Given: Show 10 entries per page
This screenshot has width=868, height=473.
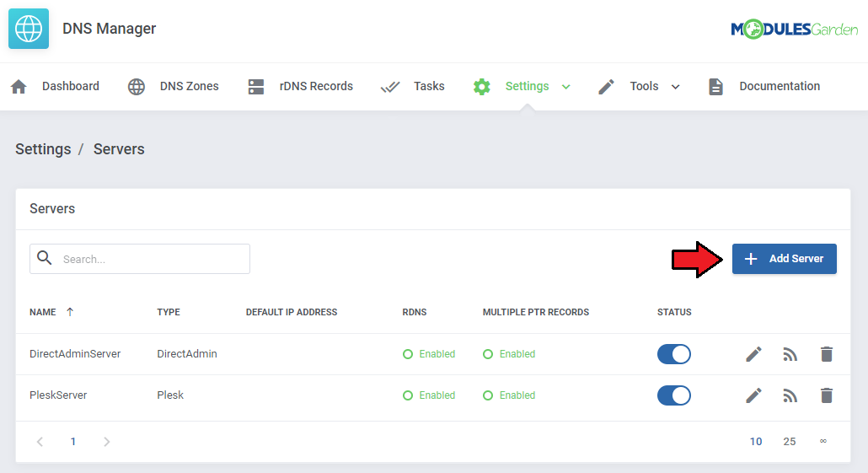Looking at the screenshot, I should tap(756, 442).
